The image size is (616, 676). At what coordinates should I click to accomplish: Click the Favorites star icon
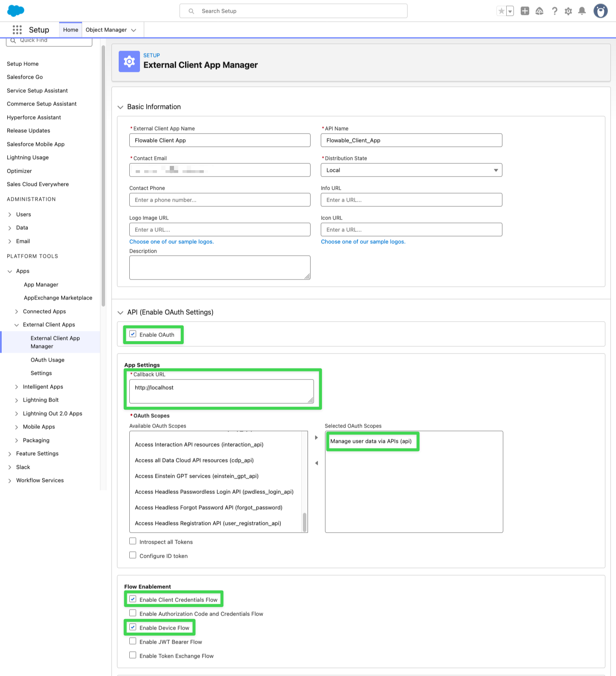(502, 11)
